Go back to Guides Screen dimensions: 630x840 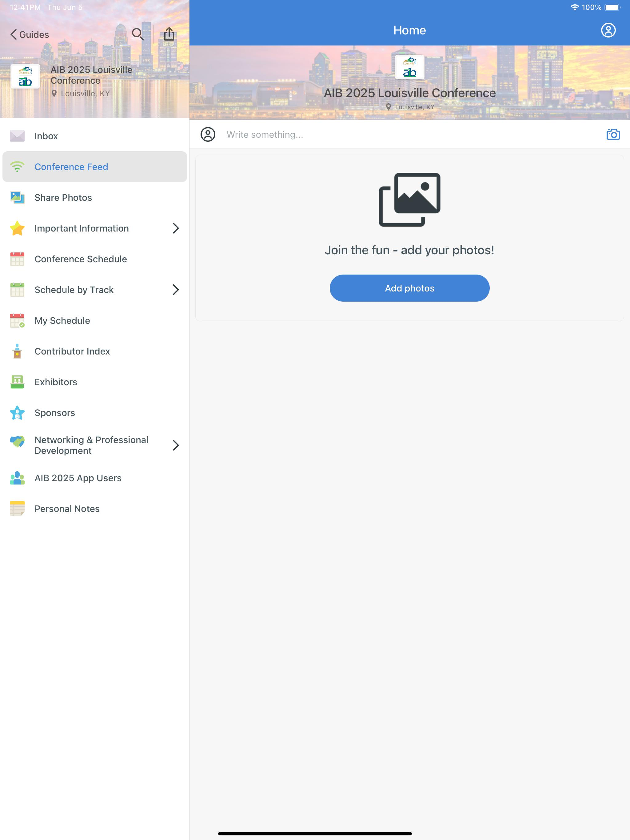click(x=30, y=34)
